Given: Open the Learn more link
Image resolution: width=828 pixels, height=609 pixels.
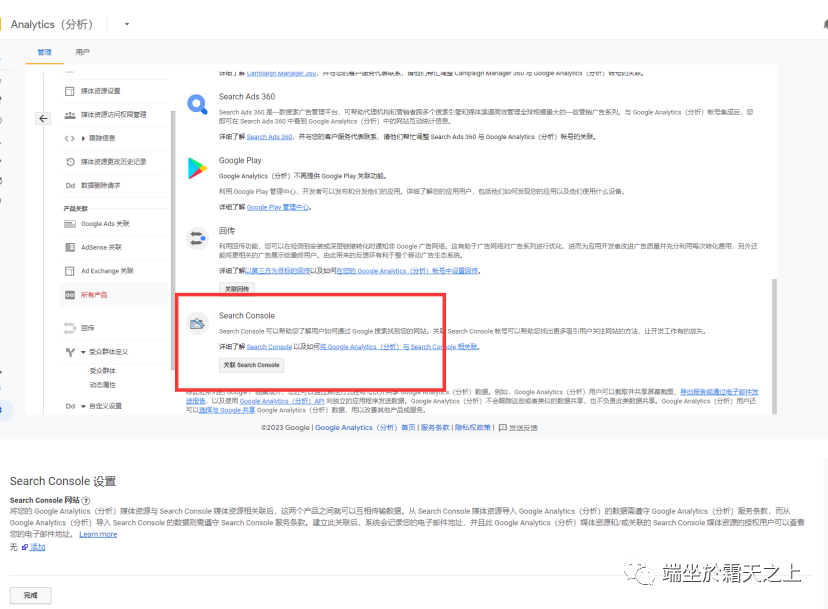Looking at the screenshot, I should (98, 534).
